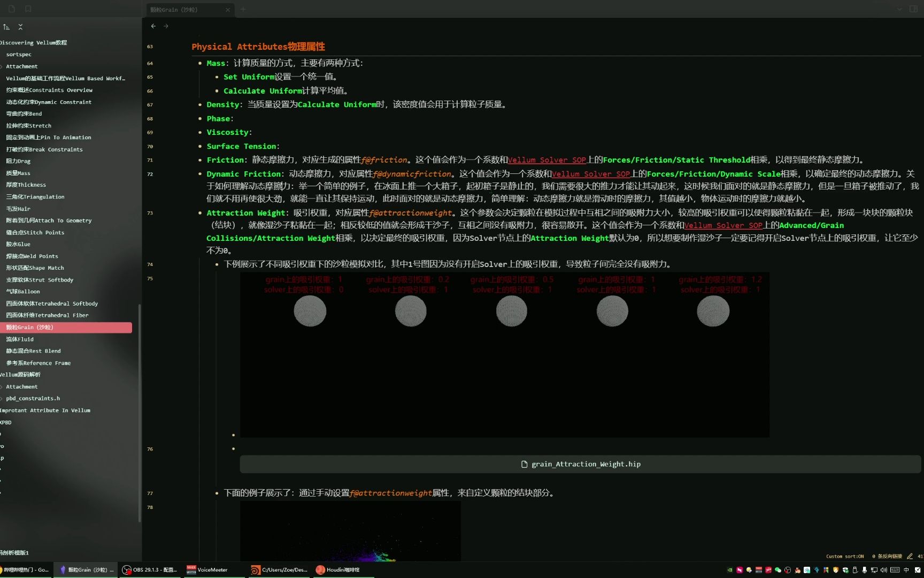Select the highlighted 颗粒Grain (沙粒) note
Viewport: 924px width, 578px height.
point(66,327)
